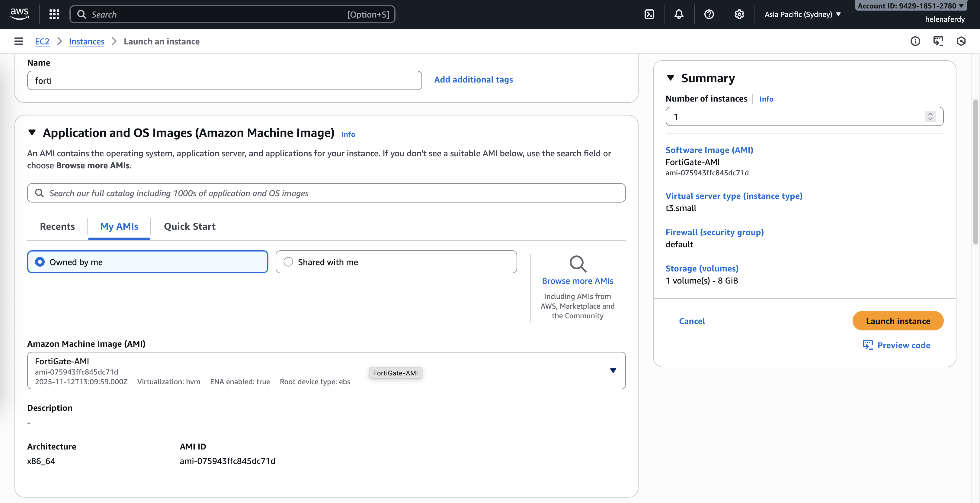980x503 pixels.
Task: Open the FortiGate-AMI selection dropdown
Action: tap(613, 371)
